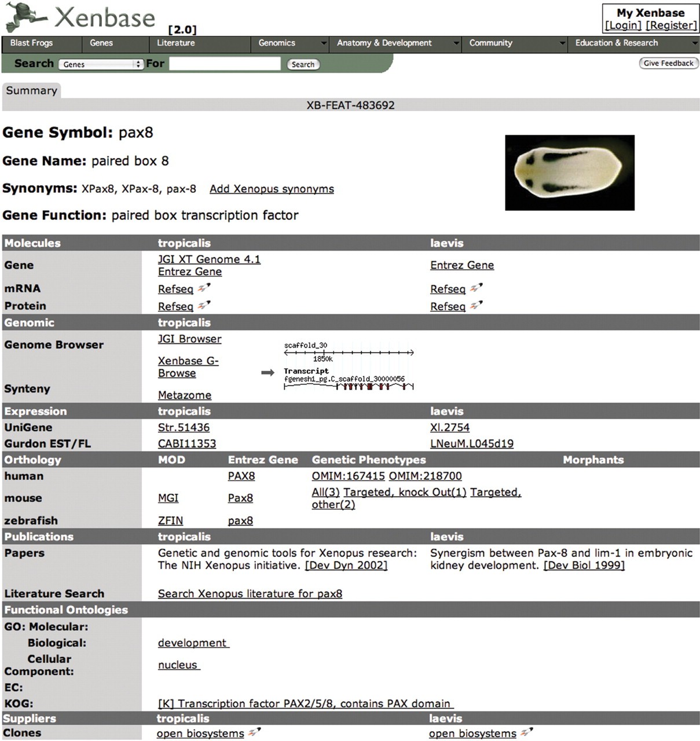Viewport: 700px width, 741px height.
Task: Click external link icon beside laevis mRNA Refseq
Action: click(x=476, y=288)
